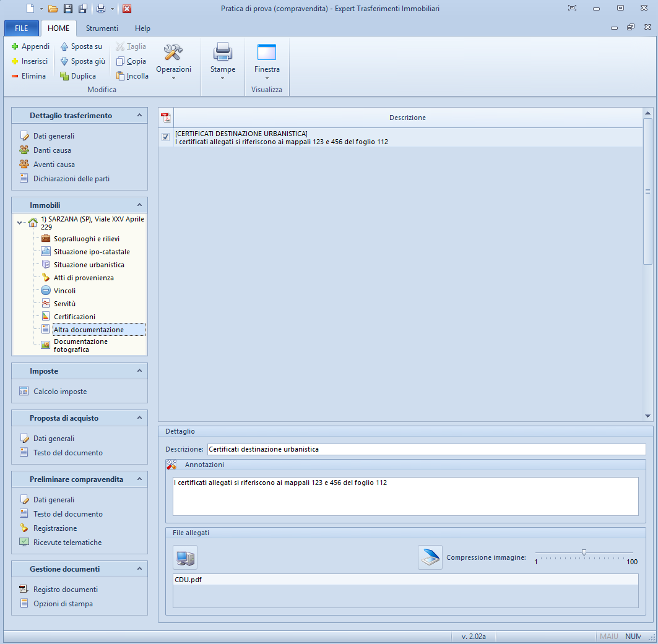Select Situazione urbanistica in tree
The width and height of the screenshot is (658, 644).
pyautogui.click(x=89, y=265)
